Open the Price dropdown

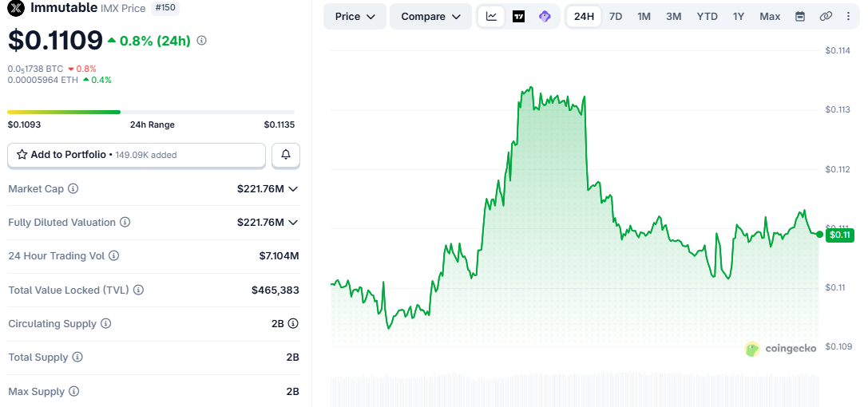point(355,17)
